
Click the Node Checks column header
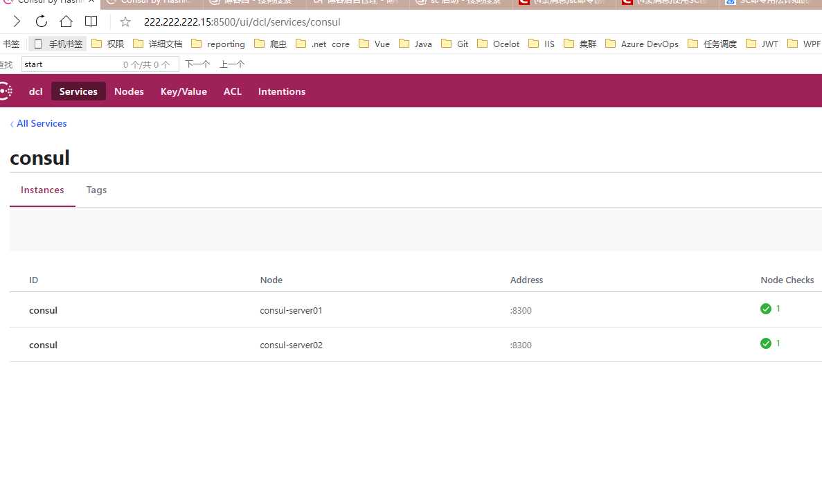coord(787,280)
